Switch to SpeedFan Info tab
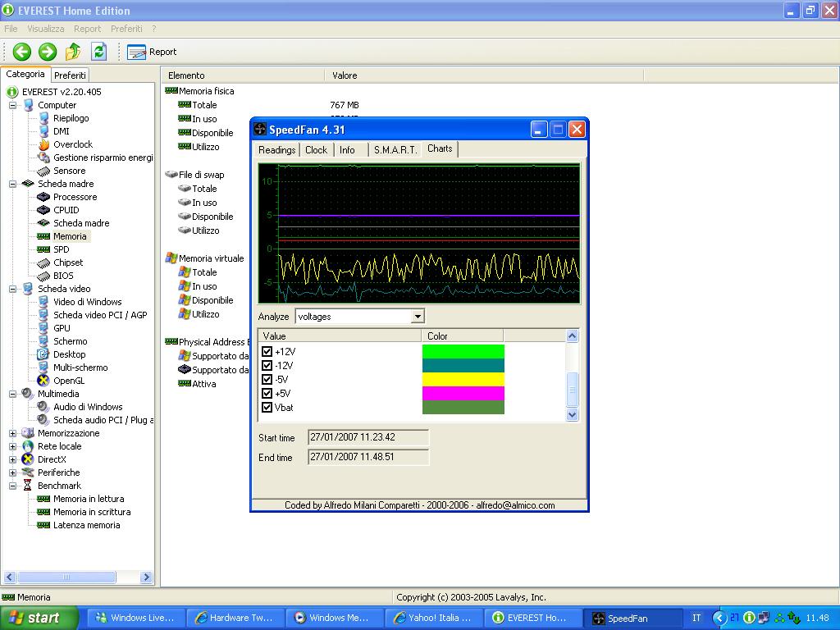 [347, 150]
